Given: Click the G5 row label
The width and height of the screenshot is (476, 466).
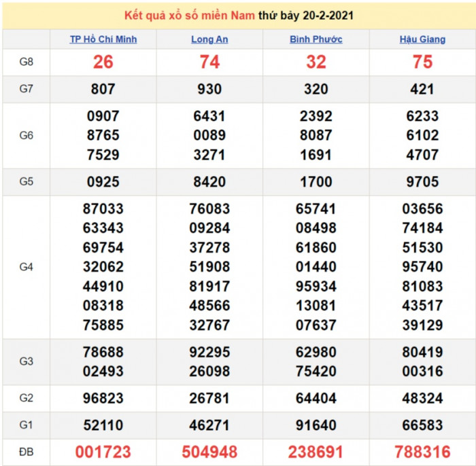Looking at the screenshot, I should (x=26, y=181).
